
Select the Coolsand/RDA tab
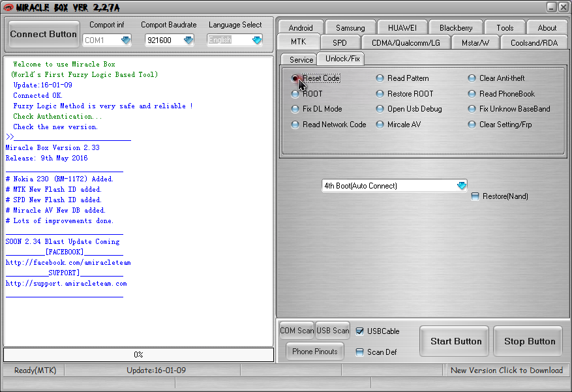coord(534,42)
